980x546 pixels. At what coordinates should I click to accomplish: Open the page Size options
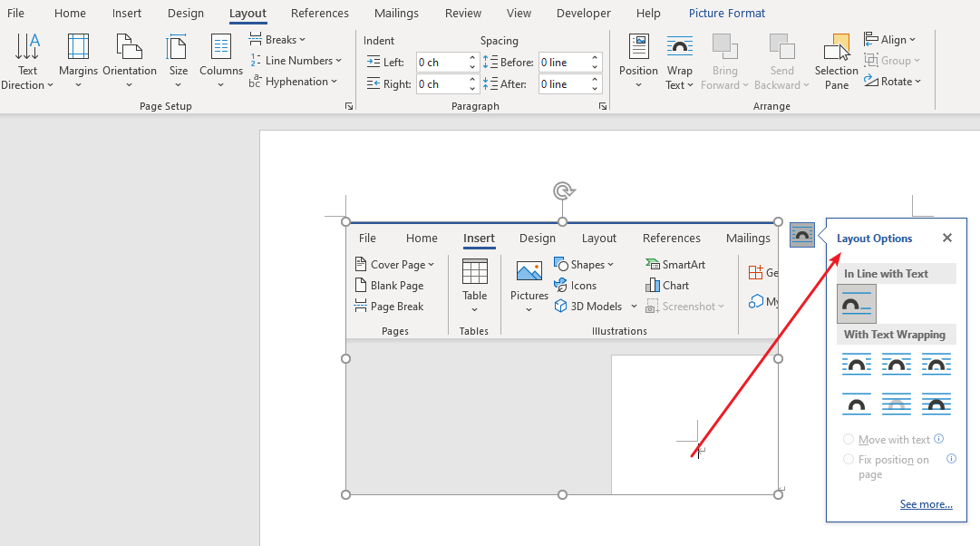click(x=178, y=62)
